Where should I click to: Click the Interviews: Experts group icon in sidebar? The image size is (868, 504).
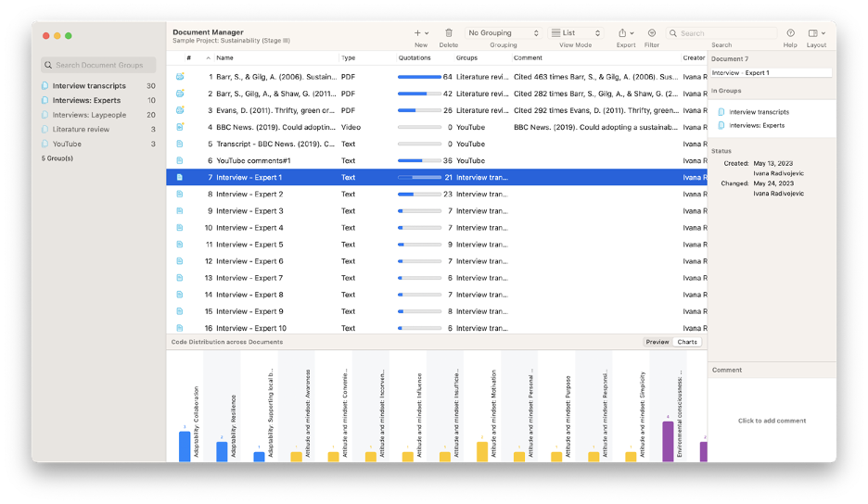[x=45, y=100]
